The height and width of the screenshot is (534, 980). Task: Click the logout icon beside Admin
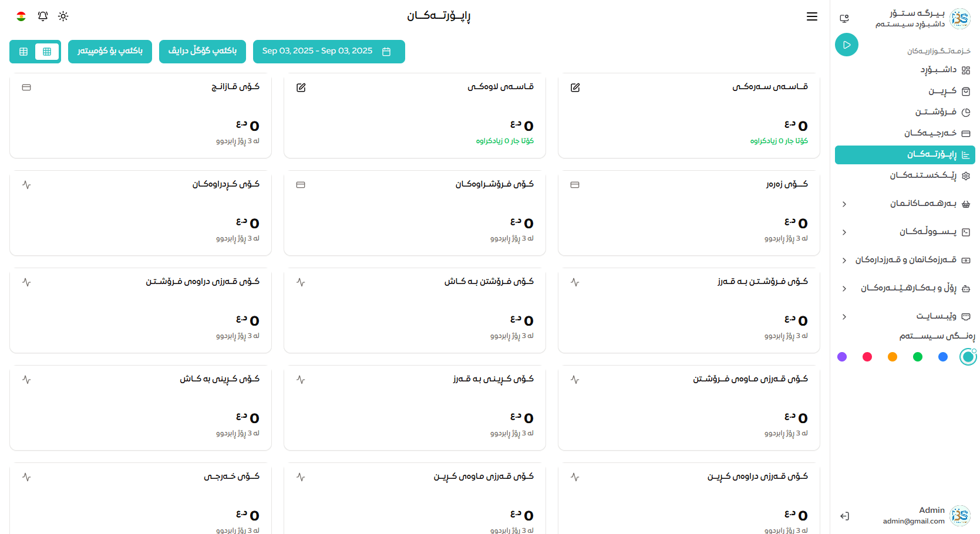pyautogui.click(x=844, y=516)
